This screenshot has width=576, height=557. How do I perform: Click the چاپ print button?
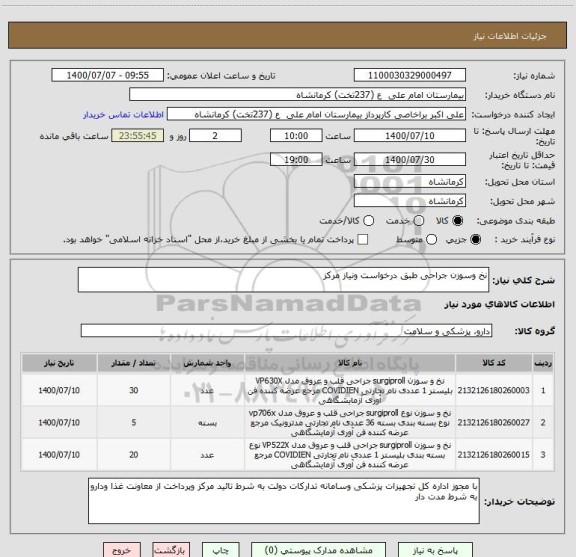pos(220,550)
